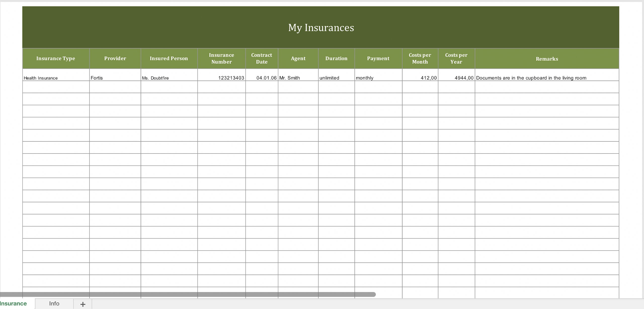Select the Remarks column header
Image resolution: width=644 pixels, height=309 pixels.
pyautogui.click(x=546, y=58)
